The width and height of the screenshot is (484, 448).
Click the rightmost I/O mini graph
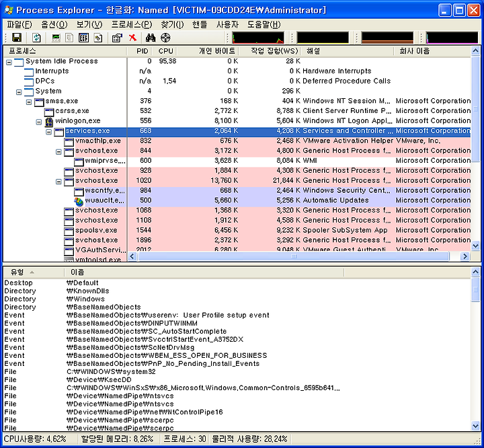[452, 38]
